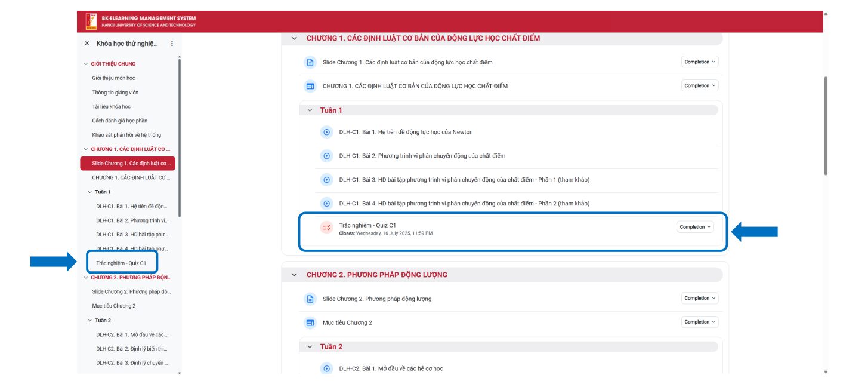Open Giới thiệu môn học in sidebar
The height and width of the screenshot is (381, 868).
pos(113,78)
